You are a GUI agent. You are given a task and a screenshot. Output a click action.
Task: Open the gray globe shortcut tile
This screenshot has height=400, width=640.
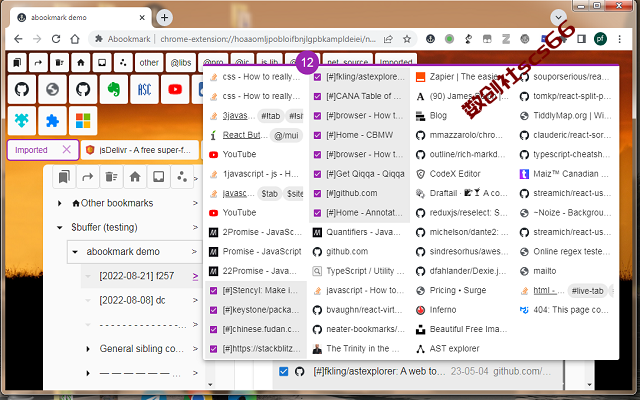[52, 89]
